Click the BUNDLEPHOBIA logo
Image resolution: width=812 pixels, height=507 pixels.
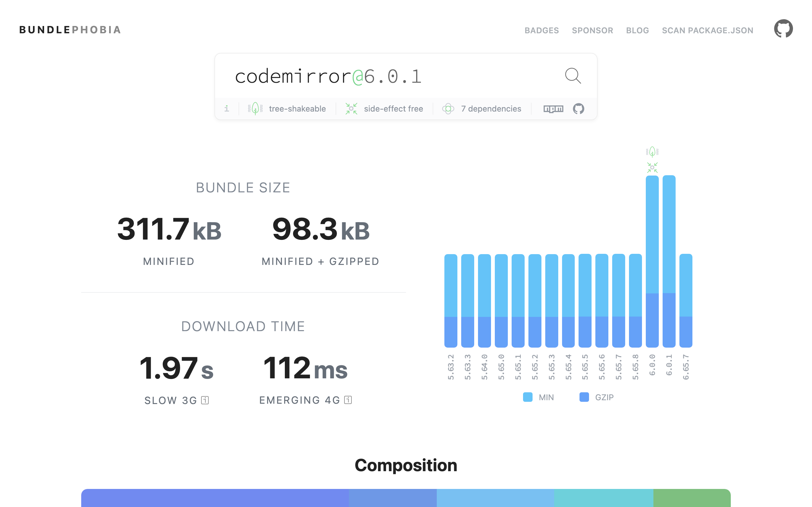[x=70, y=29]
